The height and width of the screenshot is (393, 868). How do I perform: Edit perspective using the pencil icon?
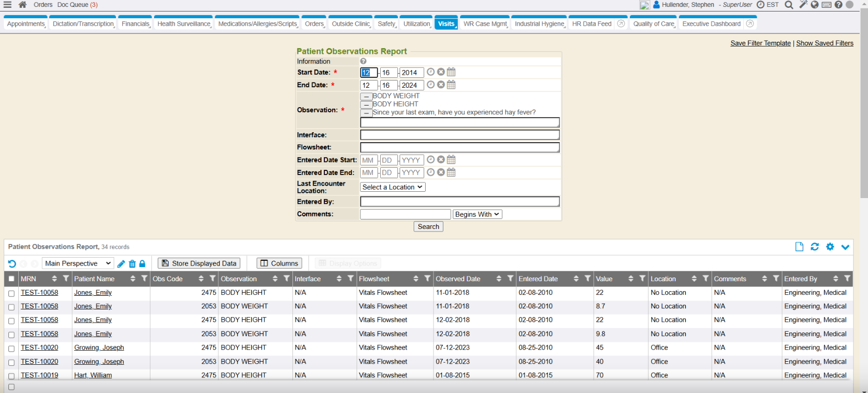(121, 264)
